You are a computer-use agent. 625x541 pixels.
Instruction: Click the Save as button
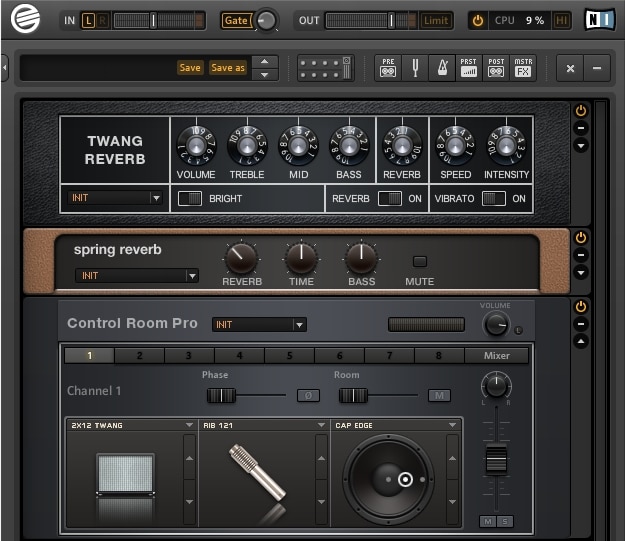pos(228,67)
